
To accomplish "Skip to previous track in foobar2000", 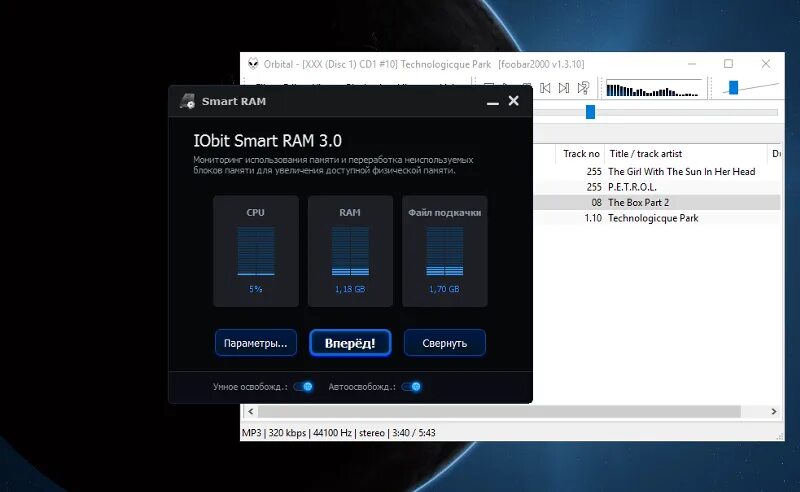I will pyautogui.click(x=545, y=88).
